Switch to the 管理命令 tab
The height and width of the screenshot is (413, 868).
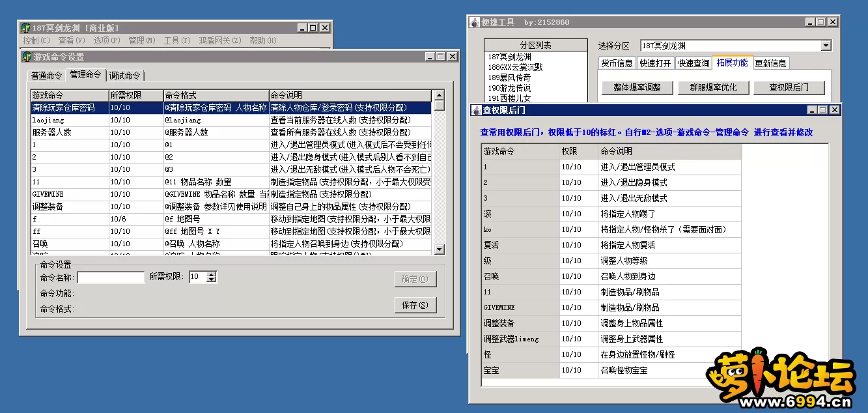[85, 74]
